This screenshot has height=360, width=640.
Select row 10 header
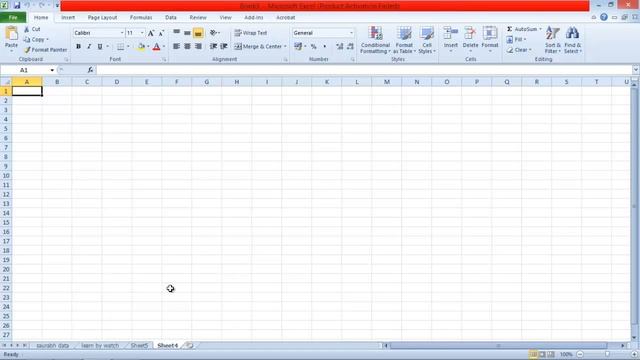click(x=6, y=176)
